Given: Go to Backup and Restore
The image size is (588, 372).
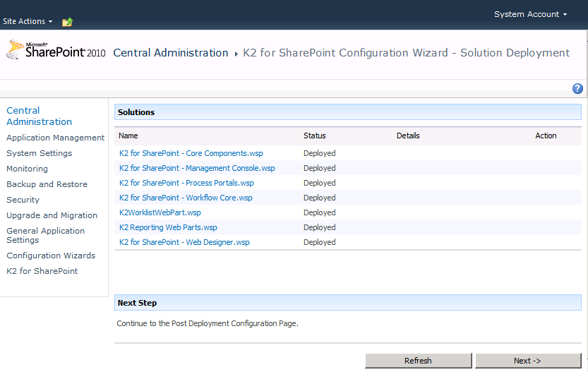Looking at the screenshot, I should (x=47, y=184).
